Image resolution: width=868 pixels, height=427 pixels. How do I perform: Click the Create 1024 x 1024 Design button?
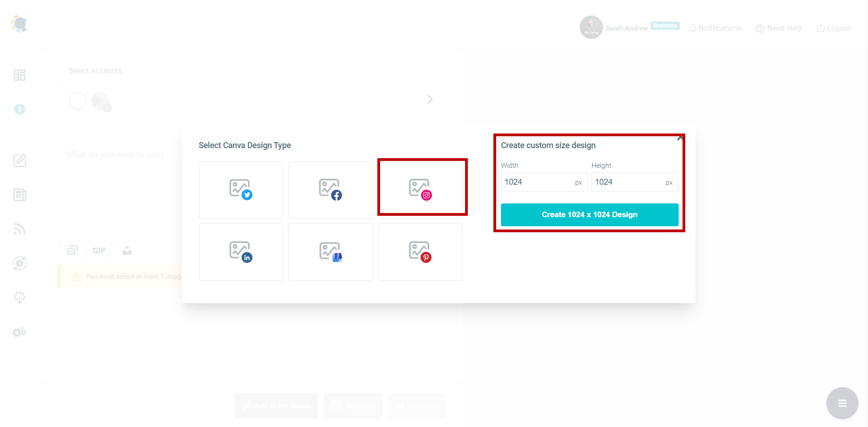click(589, 214)
